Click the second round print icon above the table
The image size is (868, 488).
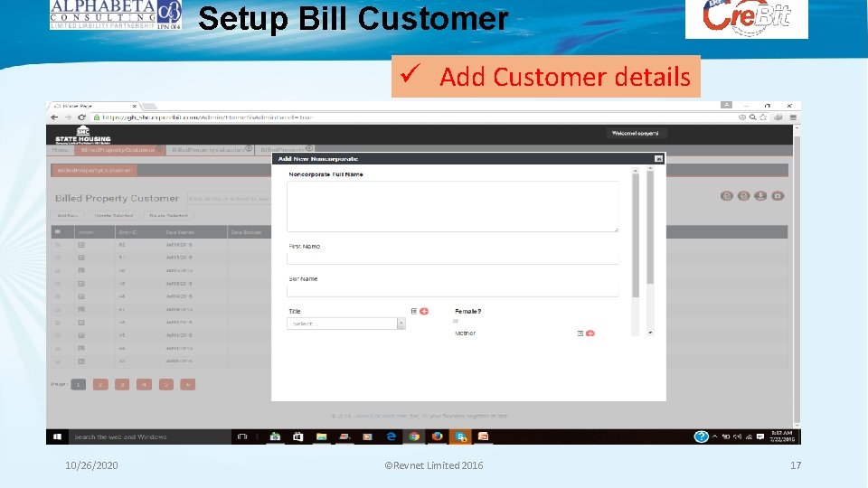pos(744,196)
